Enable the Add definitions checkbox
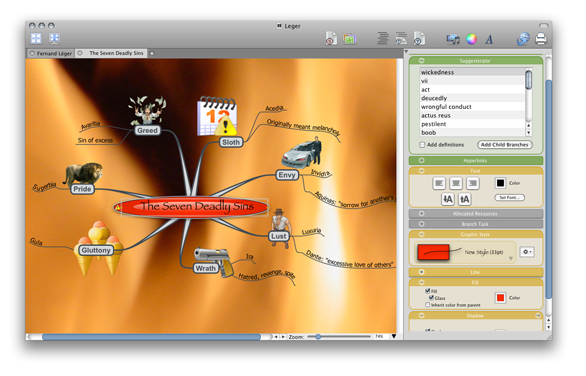Viewport: 586px width, 376px height. click(x=422, y=145)
